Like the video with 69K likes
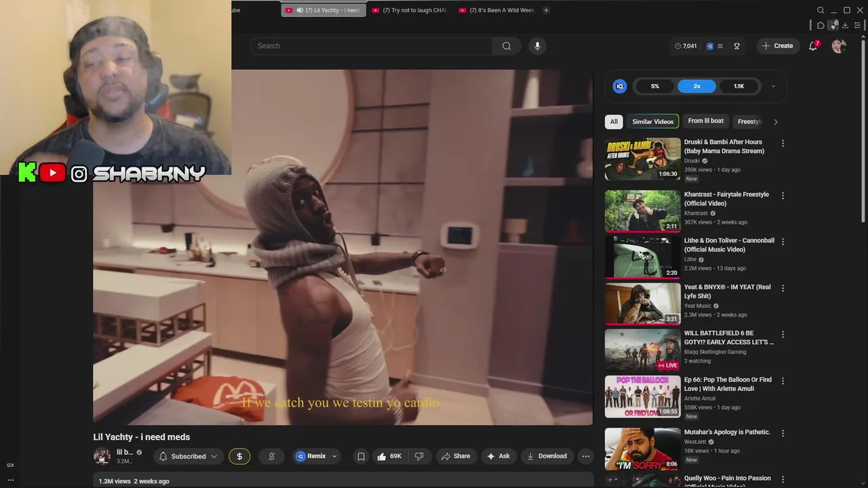The width and height of the screenshot is (868, 488). click(x=389, y=456)
